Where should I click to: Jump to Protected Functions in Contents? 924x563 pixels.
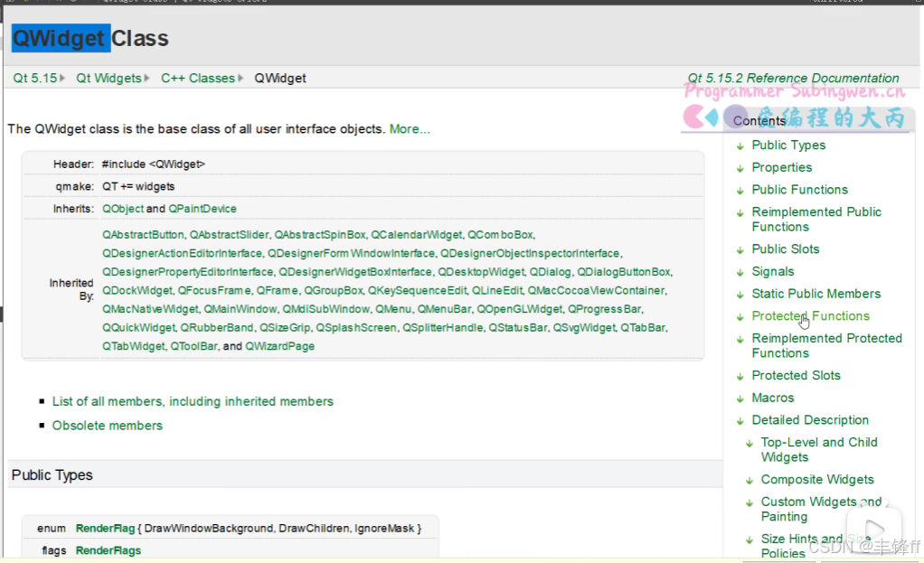pyautogui.click(x=810, y=316)
